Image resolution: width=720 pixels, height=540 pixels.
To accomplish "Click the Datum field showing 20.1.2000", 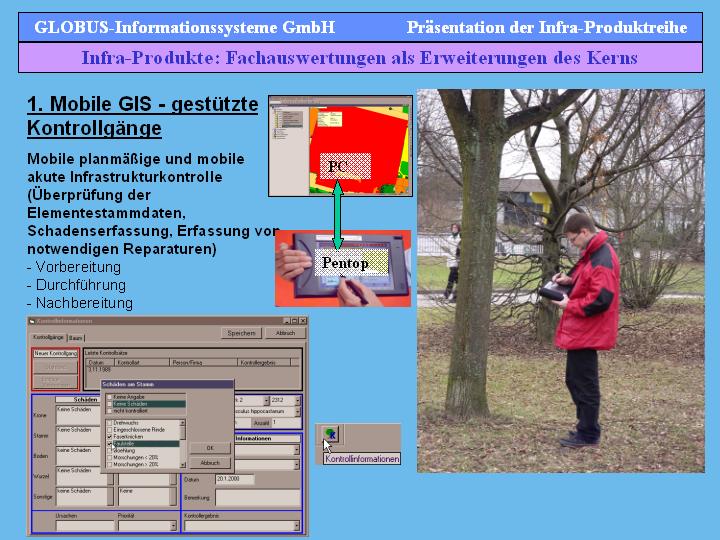I will pos(233,479).
